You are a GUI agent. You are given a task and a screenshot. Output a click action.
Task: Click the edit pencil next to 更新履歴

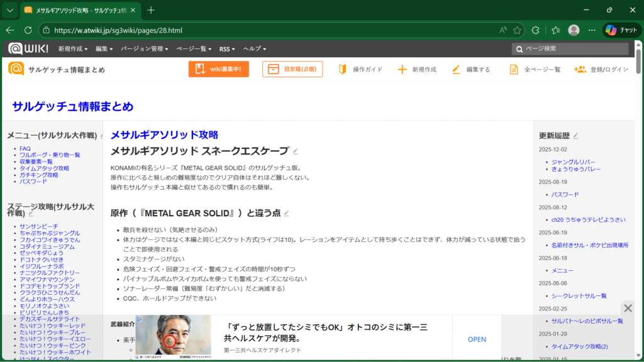click(575, 135)
